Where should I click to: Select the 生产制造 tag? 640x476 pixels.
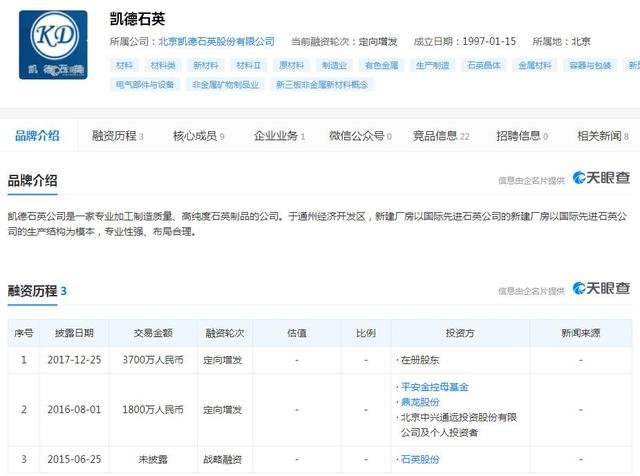(x=433, y=65)
